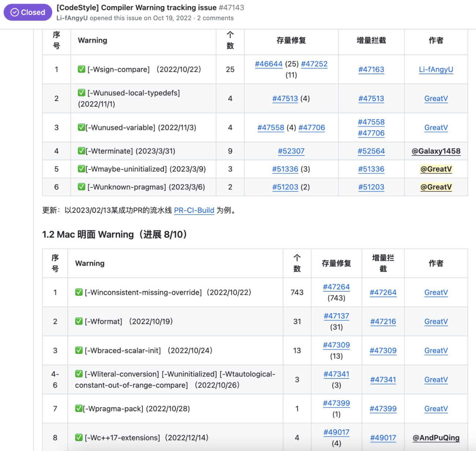The height and width of the screenshot is (451, 476).
Task: Click checkmark icon beside -Wc++17-extensions
Action: (79, 437)
